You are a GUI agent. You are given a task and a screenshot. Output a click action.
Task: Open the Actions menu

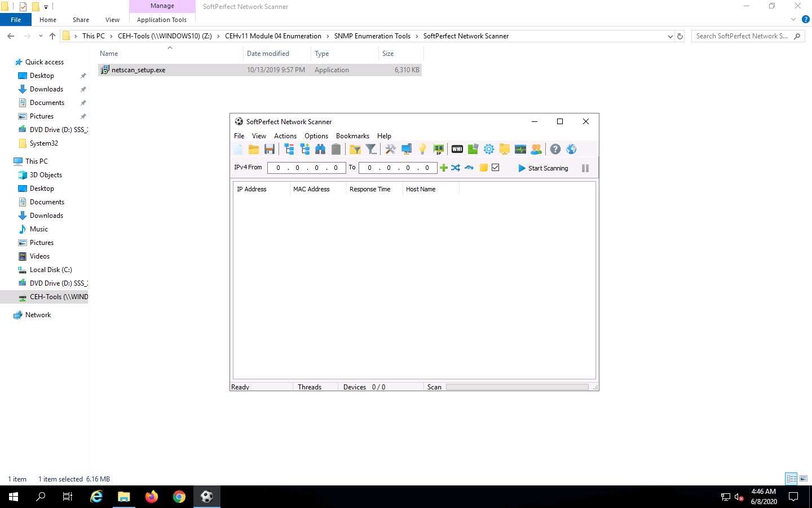coord(285,136)
